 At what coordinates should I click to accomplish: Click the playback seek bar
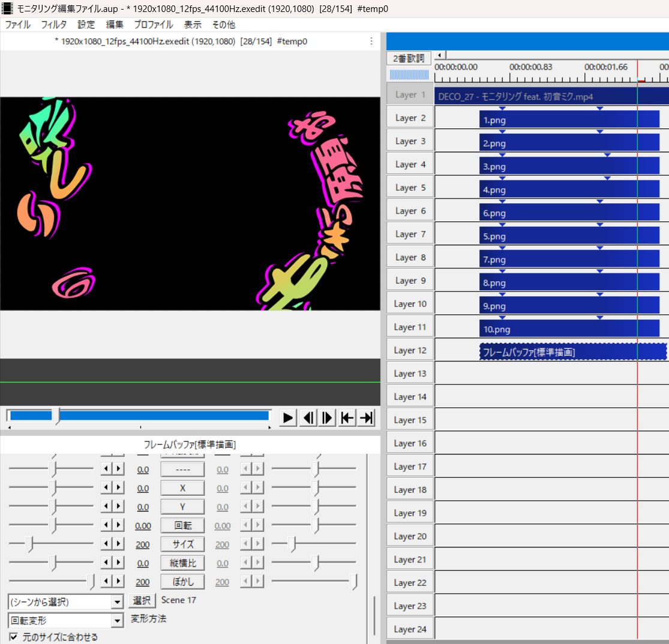140,416
